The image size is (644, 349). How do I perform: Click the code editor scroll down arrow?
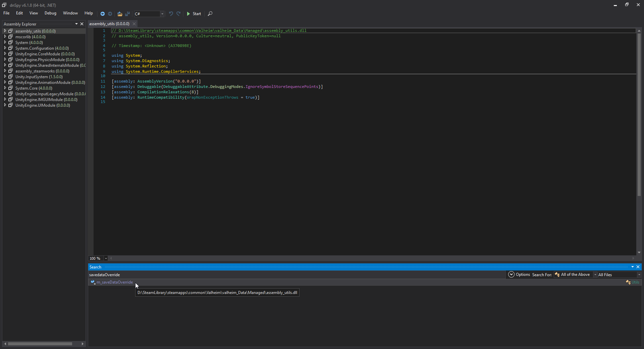[639, 252]
